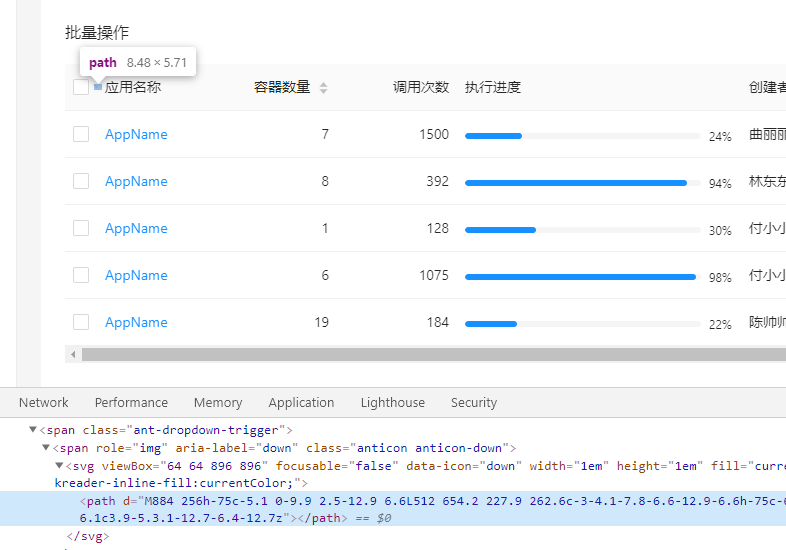Open the selection dropdown arrow beside 应用名称
The height and width of the screenshot is (550, 786).
98,87
